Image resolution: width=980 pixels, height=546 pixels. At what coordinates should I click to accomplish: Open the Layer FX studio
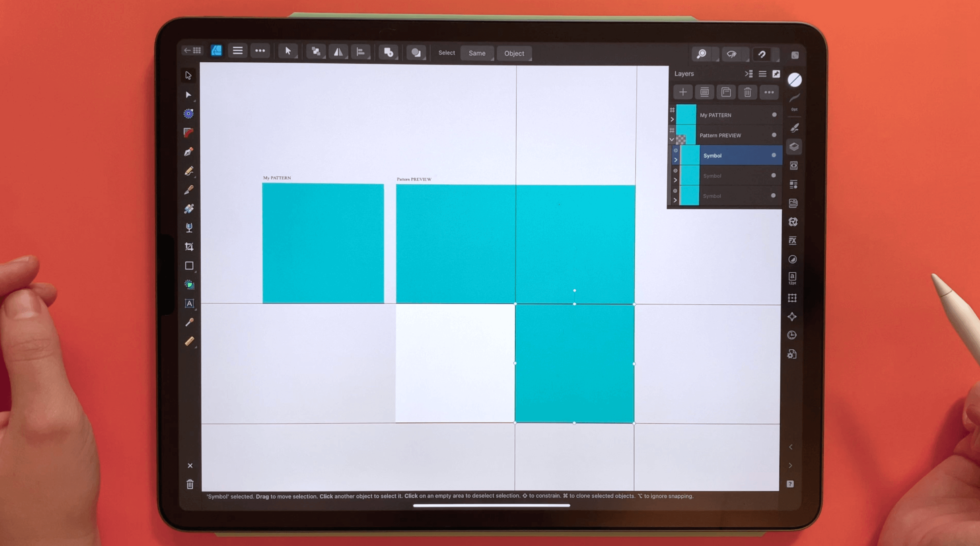click(x=793, y=240)
